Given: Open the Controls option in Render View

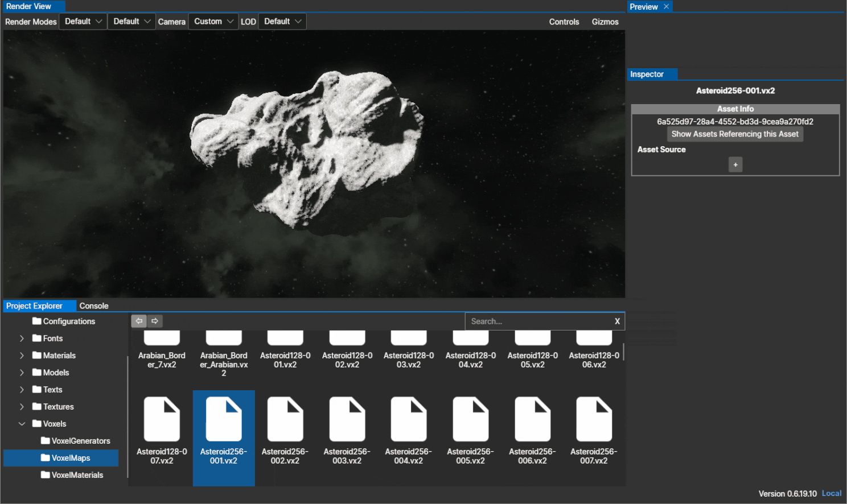Looking at the screenshot, I should tap(564, 22).
